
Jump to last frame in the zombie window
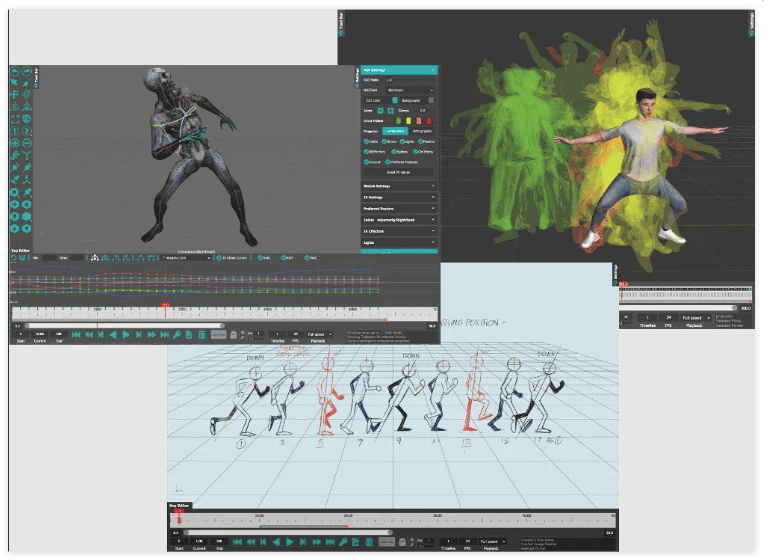[x=165, y=334]
